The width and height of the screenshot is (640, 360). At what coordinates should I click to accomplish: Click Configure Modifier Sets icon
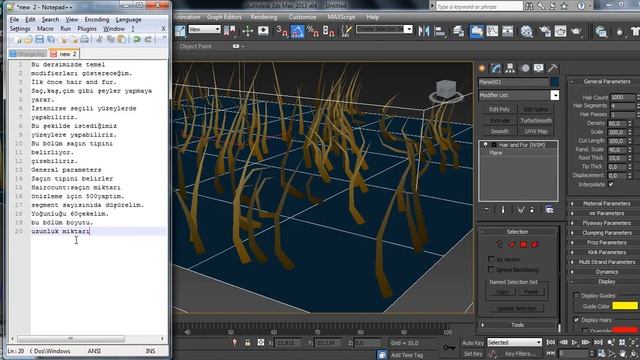coord(549,210)
